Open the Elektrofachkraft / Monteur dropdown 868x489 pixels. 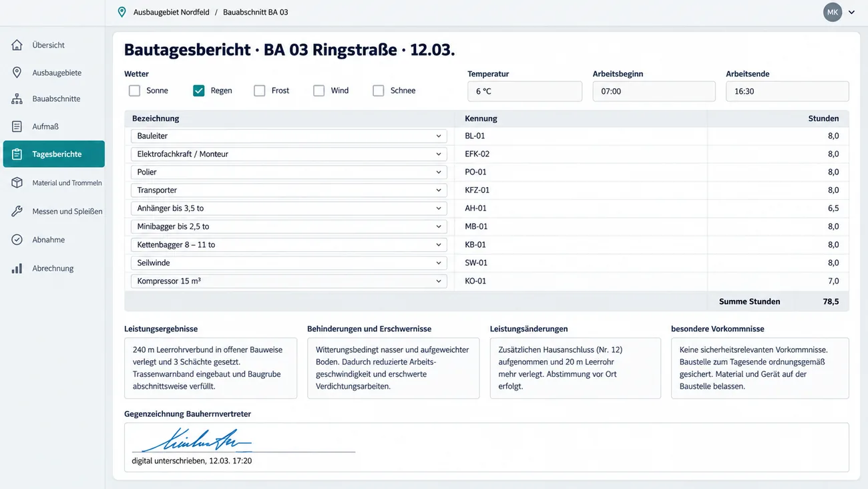289,154
